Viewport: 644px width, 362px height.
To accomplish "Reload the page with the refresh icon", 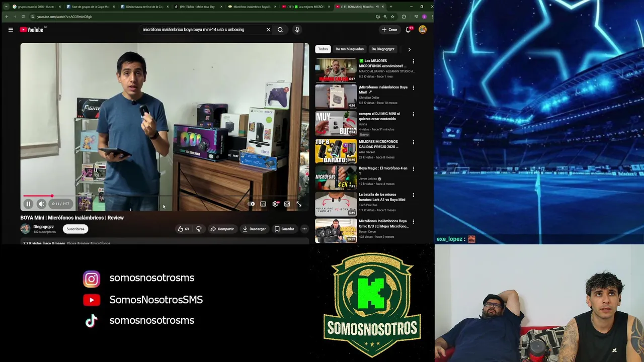I will [x=23, y=17].
